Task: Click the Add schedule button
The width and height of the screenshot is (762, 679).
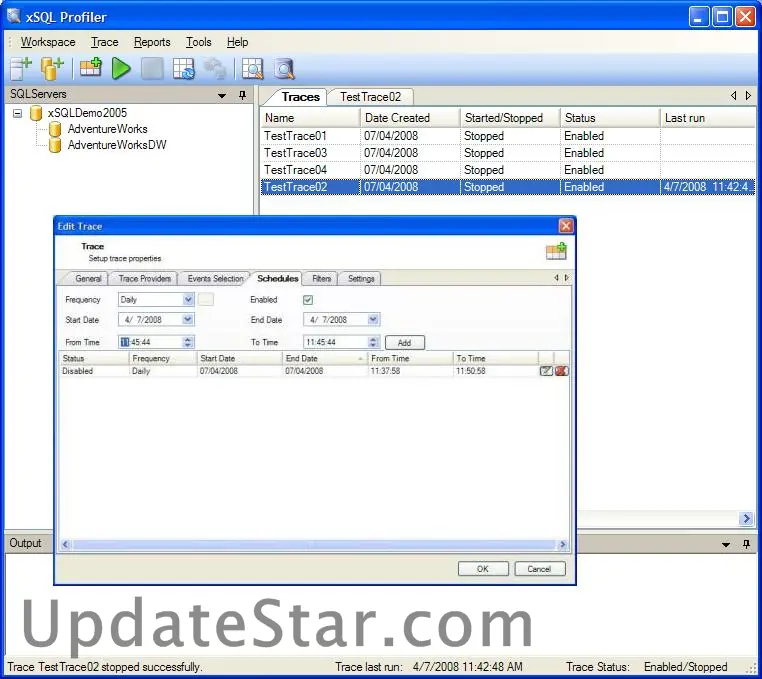Action: tap(404, 343)
